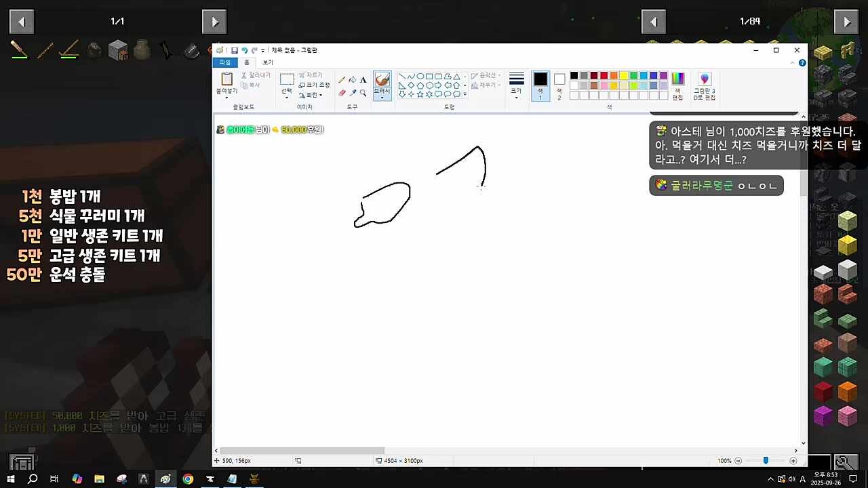Choose the Text tool (A)
Screen dimensions: 868x488
(363, 80)
